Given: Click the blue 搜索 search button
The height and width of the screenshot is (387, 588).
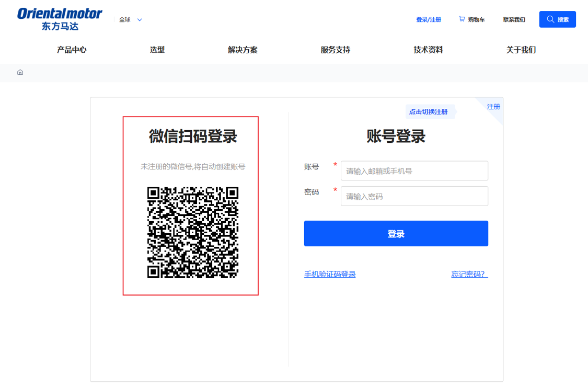Looking at the screenshot, I should coord(557,19).
